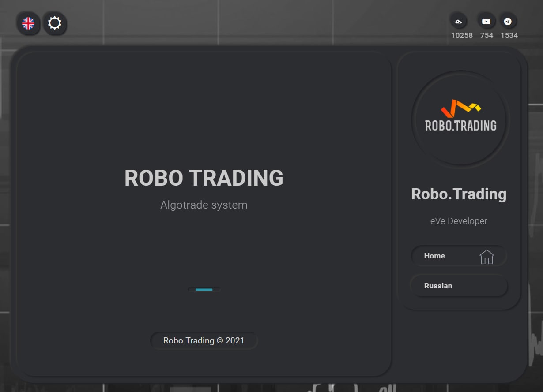Click the house icon in Home button
The width and height of the screenshot is (543, 392).
(486, 257)
